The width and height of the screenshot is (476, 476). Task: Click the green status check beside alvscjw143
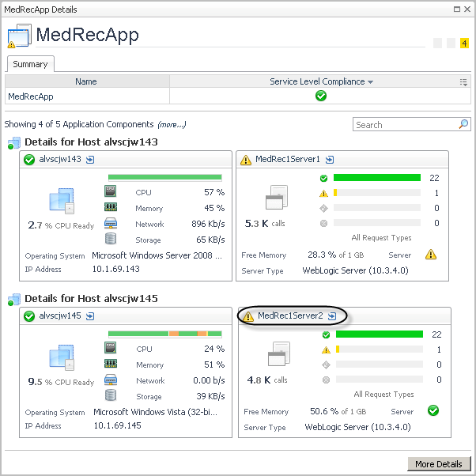pos(29,160)
